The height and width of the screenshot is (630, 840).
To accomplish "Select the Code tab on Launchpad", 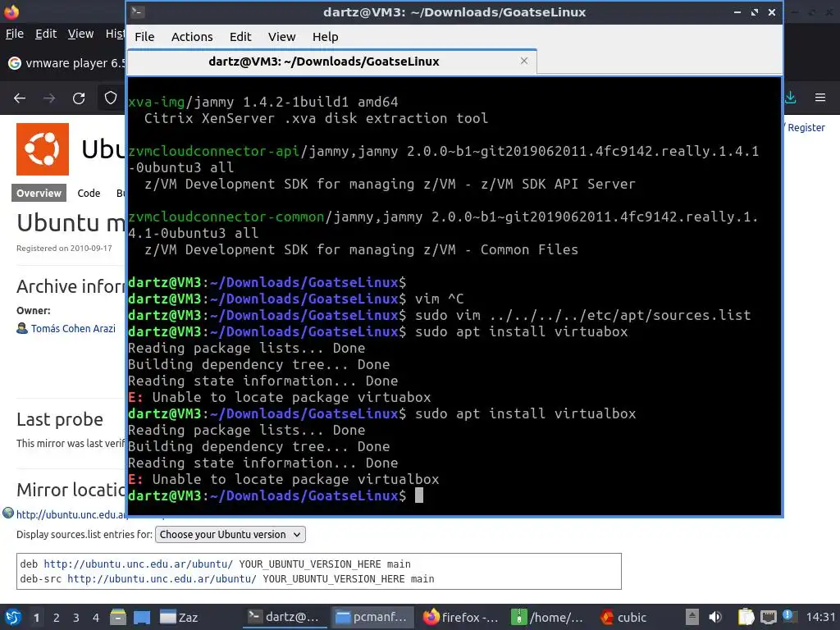I will 89,193.
